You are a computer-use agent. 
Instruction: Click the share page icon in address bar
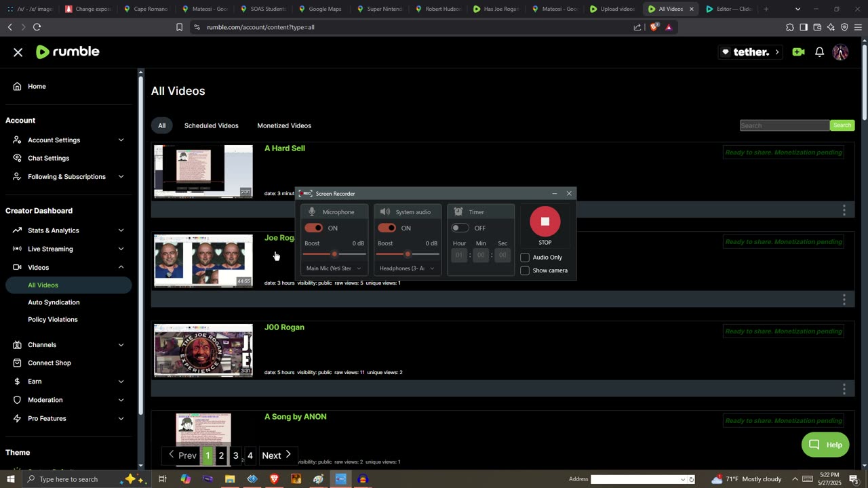[637, 27]
